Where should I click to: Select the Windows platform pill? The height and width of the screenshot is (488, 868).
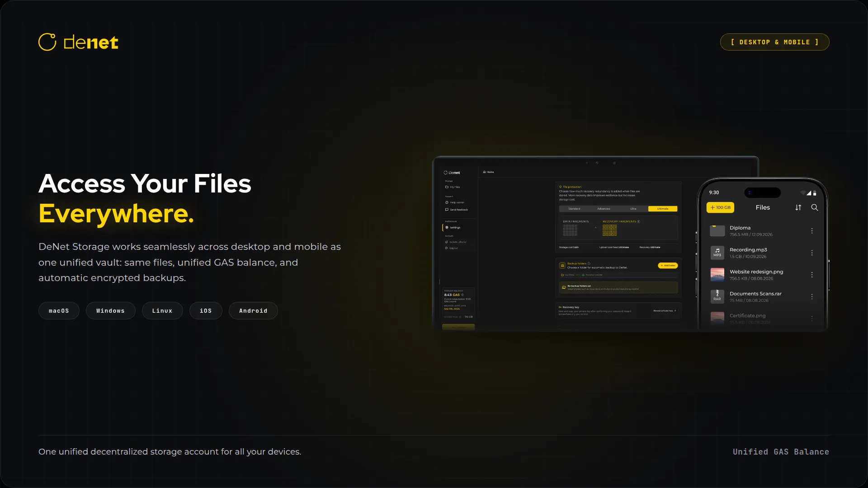pyautogui.click(x=110, y=311)
